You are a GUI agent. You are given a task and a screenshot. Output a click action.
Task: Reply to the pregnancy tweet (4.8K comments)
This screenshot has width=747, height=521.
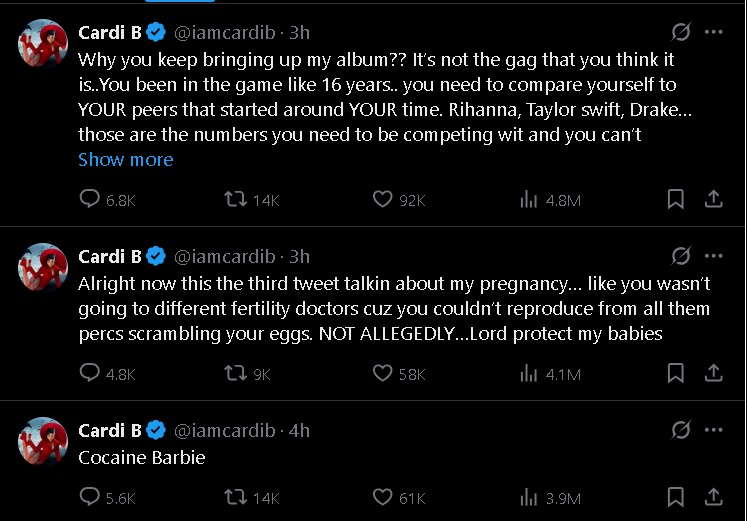tap(90, 374)
